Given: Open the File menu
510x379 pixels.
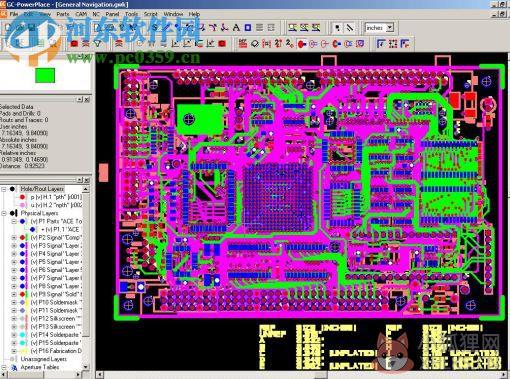Looking at the screenshot, I should [x=14, y=14].
